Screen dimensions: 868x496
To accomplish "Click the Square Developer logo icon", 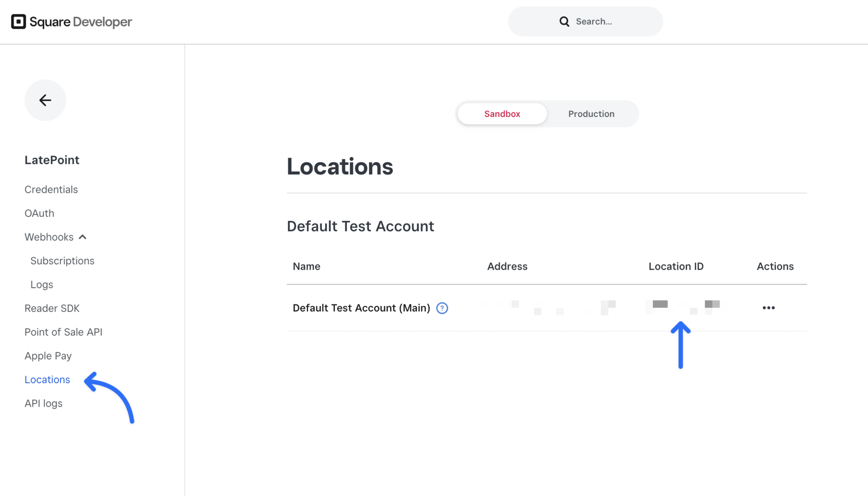I will click(x=18, y=22).
